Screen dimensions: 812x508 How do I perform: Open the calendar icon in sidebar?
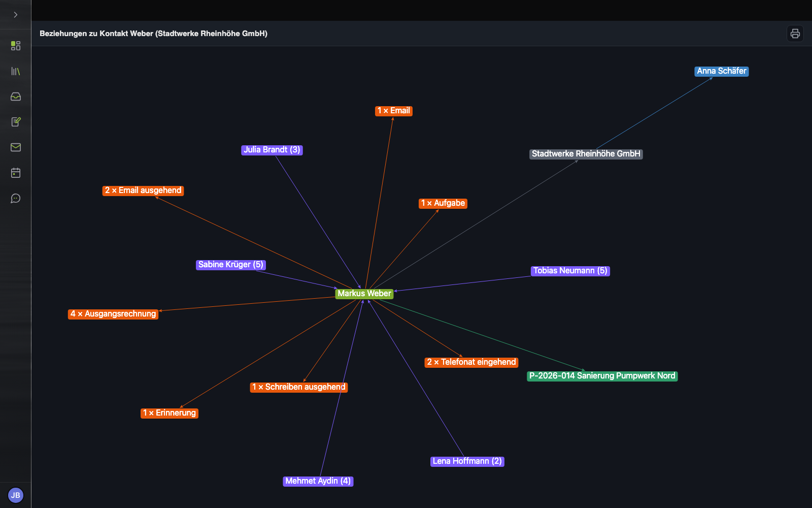16,173
